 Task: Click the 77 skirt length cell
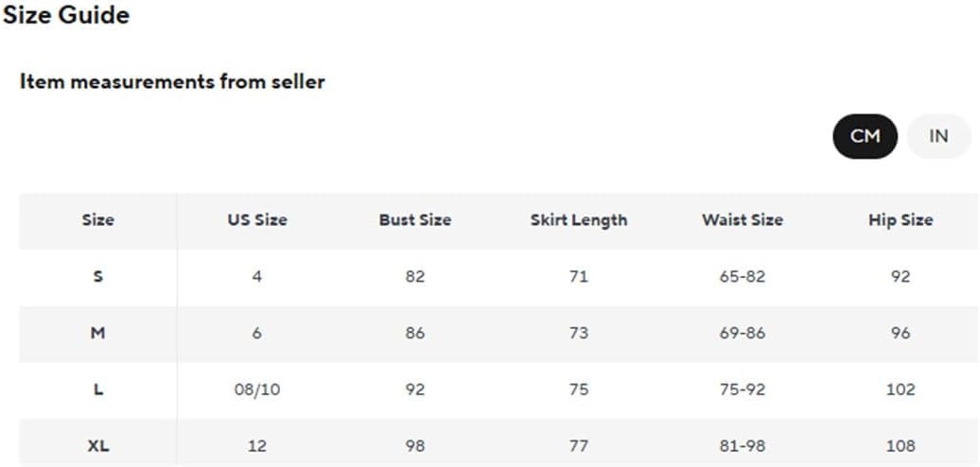click(579, 446)
